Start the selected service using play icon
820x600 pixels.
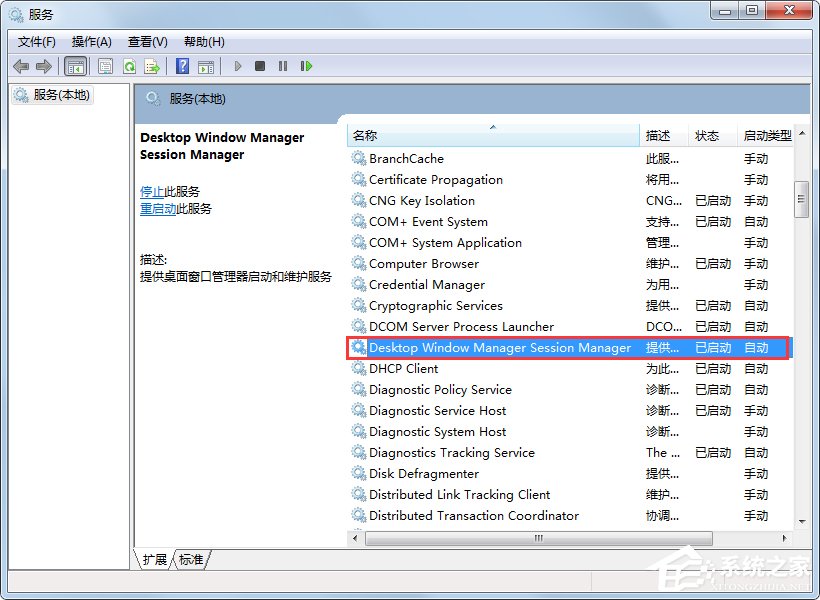(238, 66)
